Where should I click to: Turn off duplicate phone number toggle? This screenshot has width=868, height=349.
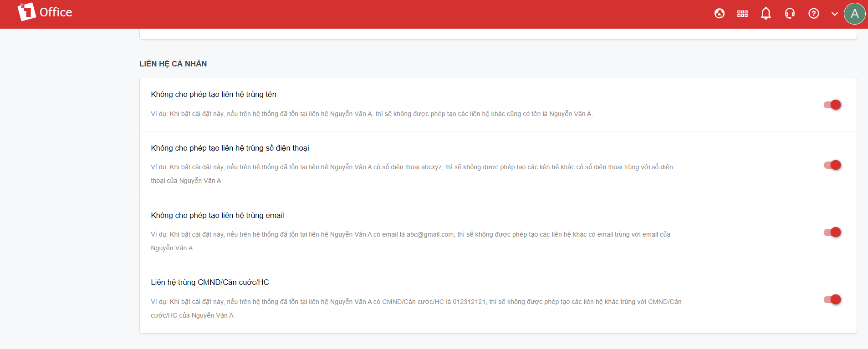point(832,165)
